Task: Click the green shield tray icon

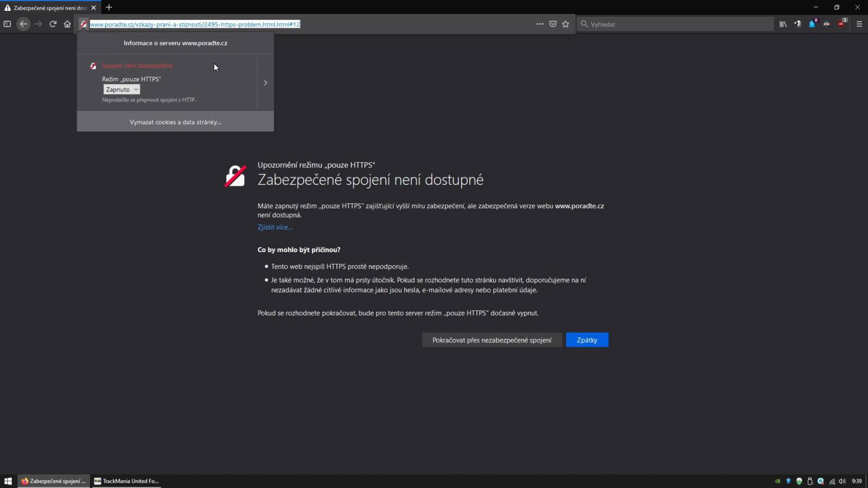Action: click(x=799, y=481)
